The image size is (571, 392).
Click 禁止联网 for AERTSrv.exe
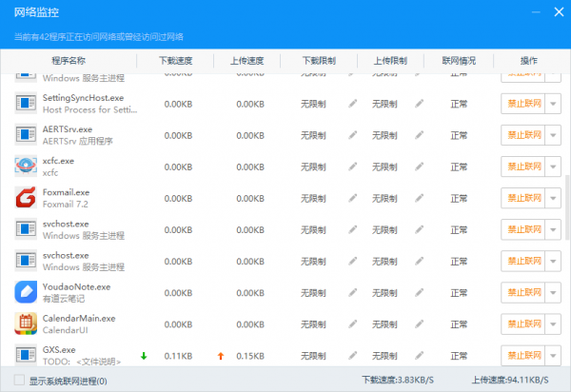pyautogui.click(x=523, y=135)
